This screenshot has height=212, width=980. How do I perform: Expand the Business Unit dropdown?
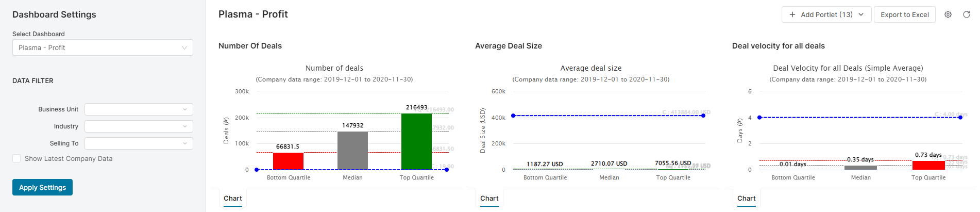click(139, 109)
